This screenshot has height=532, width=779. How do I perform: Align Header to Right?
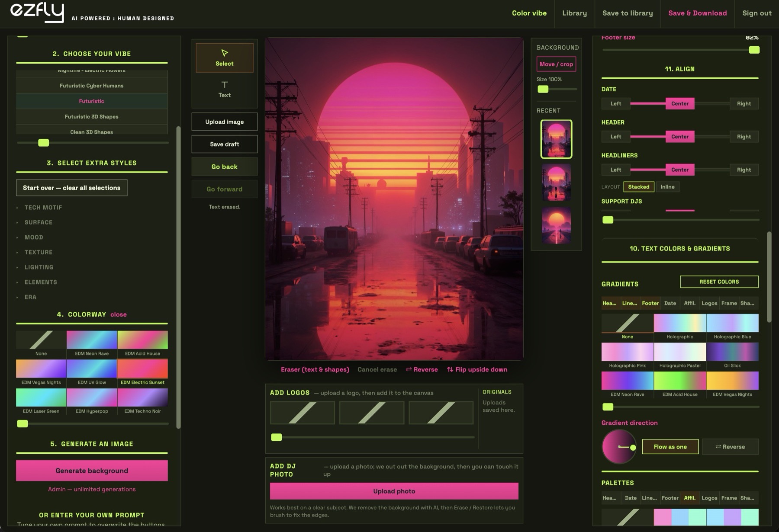point(744,137)
